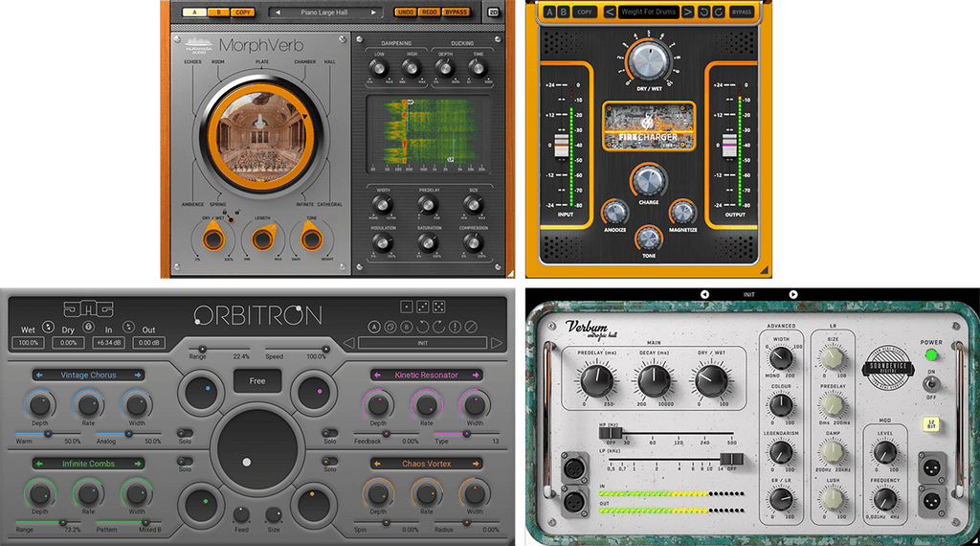980x546 pixels.
Task: Click Orbitron's previous preset triangle
Action: point(348,343)
